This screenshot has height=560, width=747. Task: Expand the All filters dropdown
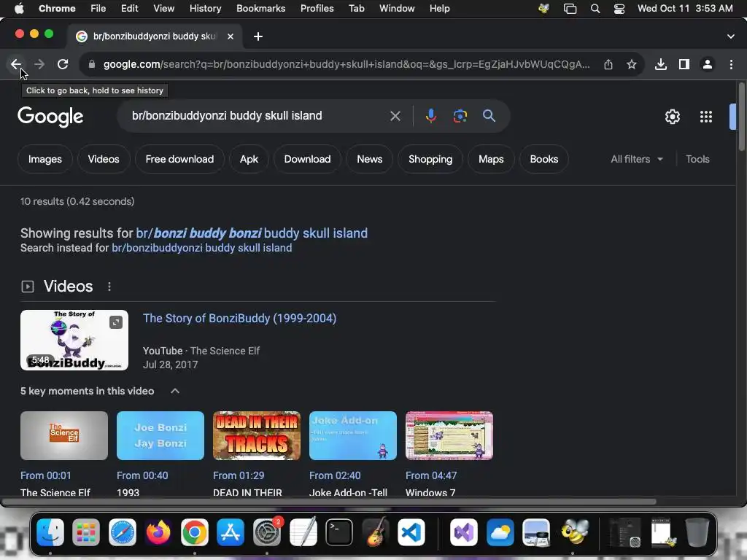(637, 159)
